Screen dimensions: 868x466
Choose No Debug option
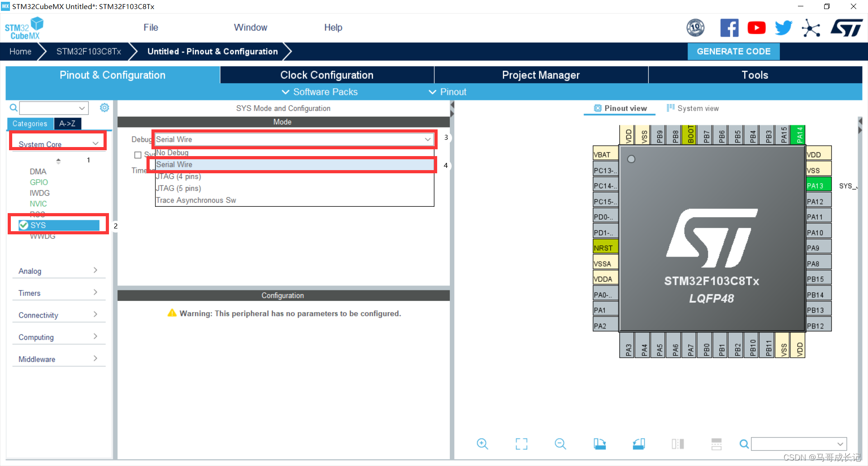[294, 152]
